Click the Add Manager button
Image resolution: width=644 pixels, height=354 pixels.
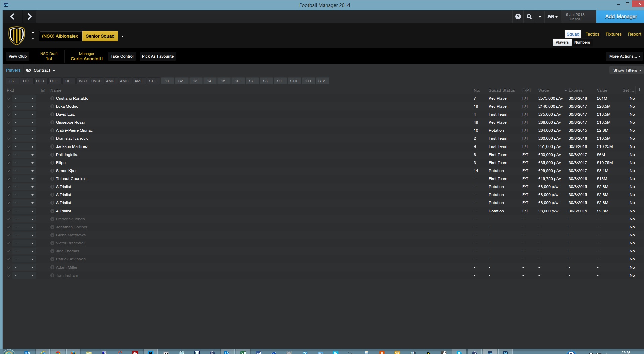click(621, 16)
